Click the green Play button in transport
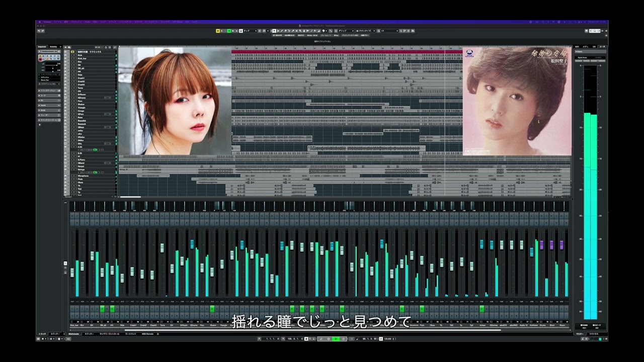 pyautogui.click(x=336, y=339)
